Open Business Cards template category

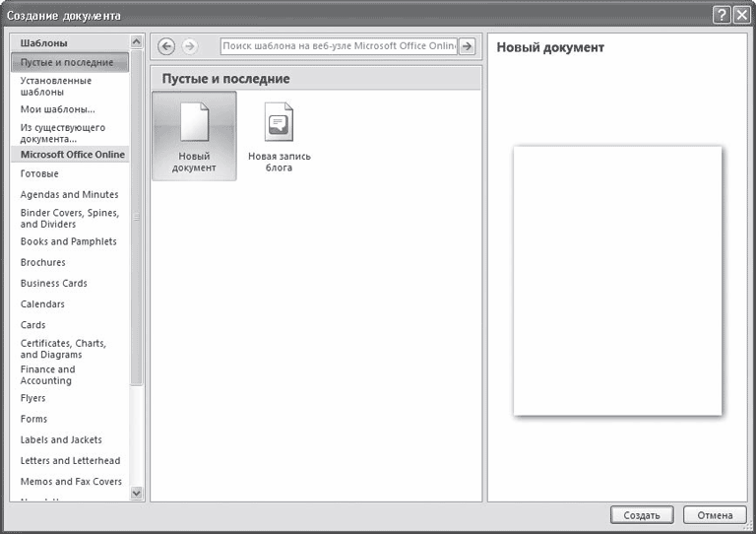[x=54, y=284]
